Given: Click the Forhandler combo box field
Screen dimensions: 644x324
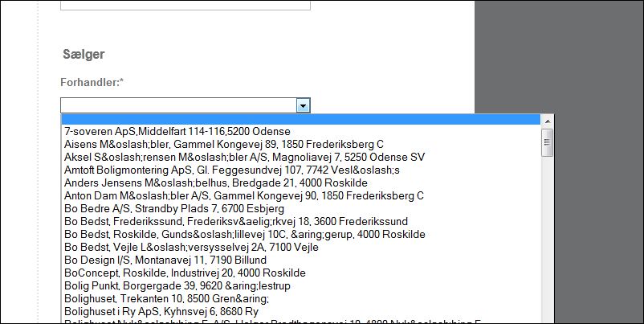Looking at the screenshot, I should tap(177, 105).
